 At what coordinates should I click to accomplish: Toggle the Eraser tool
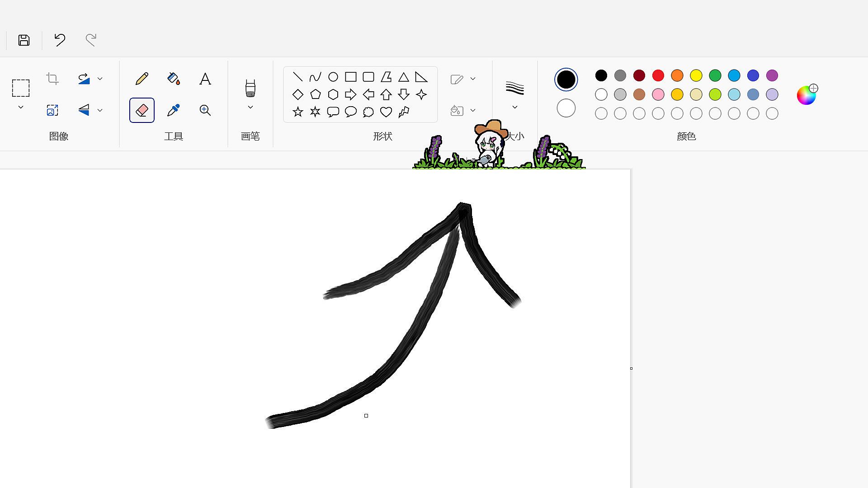coord(142,110)
